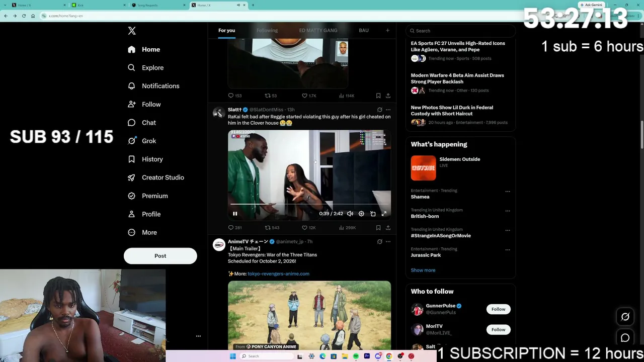Open the ED MATTY GANG timeline tab

coord(318,31)
